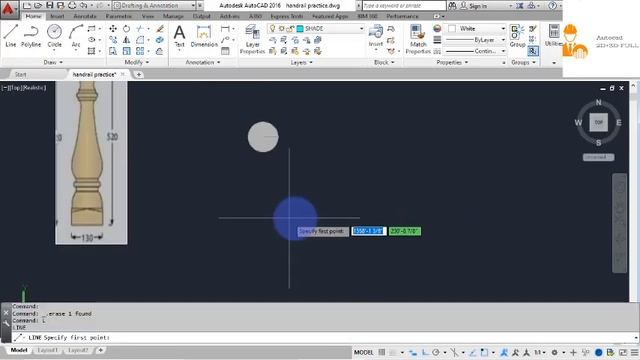Click the Rotate tool icon
Screen dimensions: 640x360
[127, 29]
